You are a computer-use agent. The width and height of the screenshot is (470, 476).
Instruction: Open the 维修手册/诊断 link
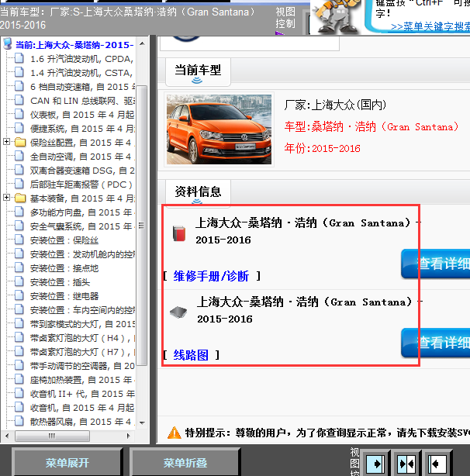(x=211, y=276)
